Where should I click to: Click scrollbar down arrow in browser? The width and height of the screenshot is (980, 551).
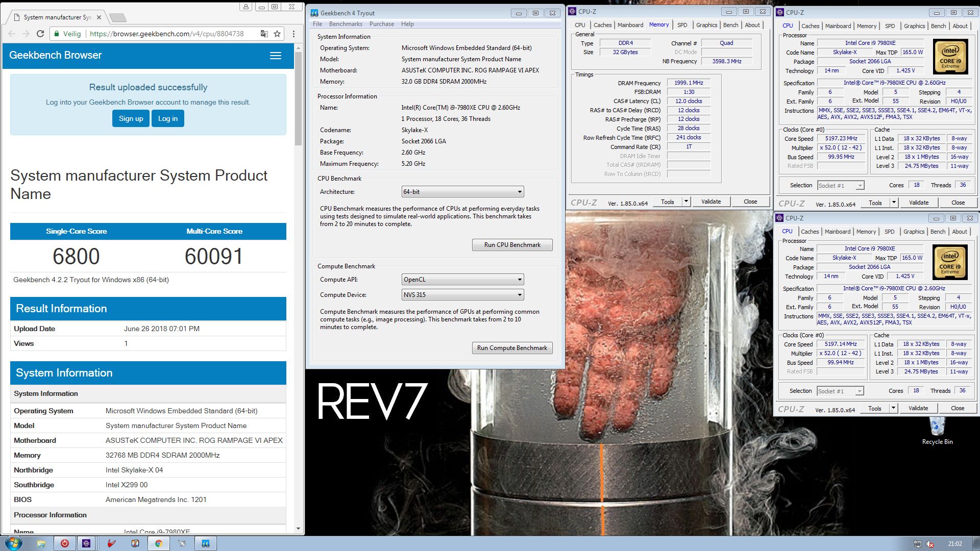coord(299,529)
